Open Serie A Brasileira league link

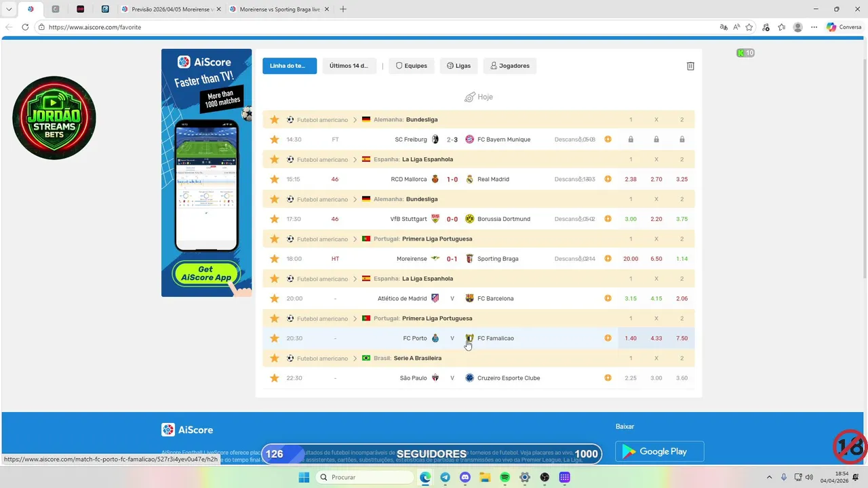pyautogui.click(x=418, y=358)
